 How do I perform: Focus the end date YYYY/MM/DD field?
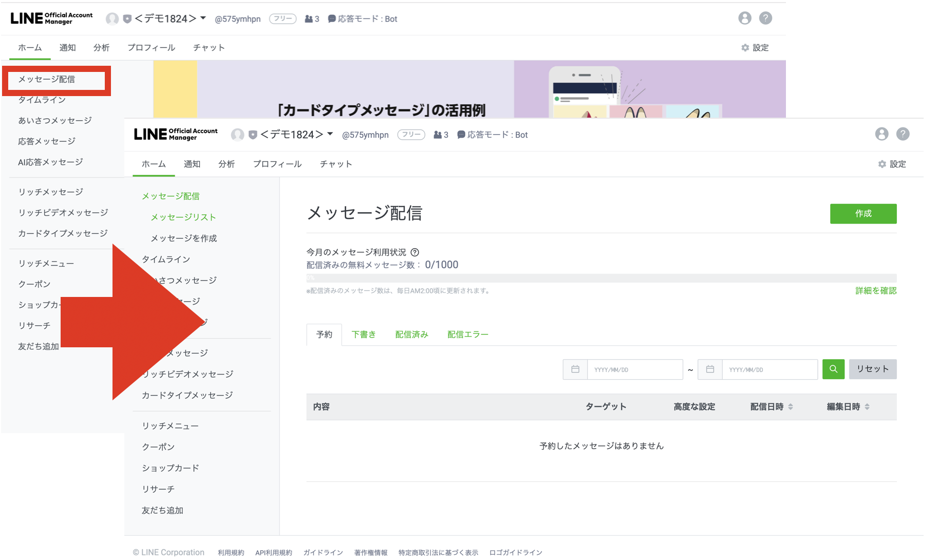point(770,369)
